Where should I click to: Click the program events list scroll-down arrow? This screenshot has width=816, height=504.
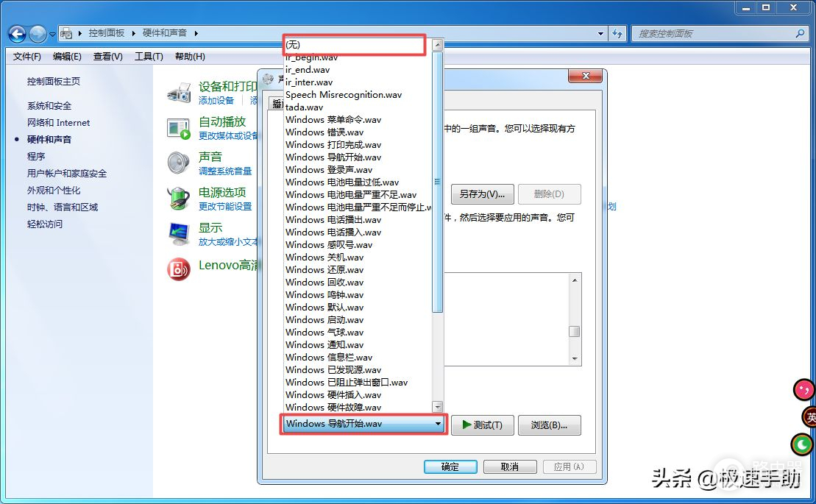coord(575,358)
